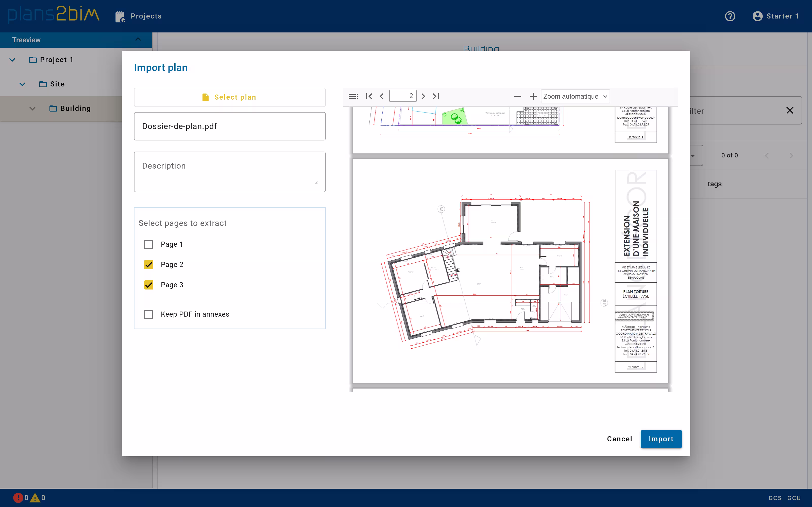The height and width of the screenshot is (507, 812).
Task: Open the help icon in the top bar
Action: (731, 16)
